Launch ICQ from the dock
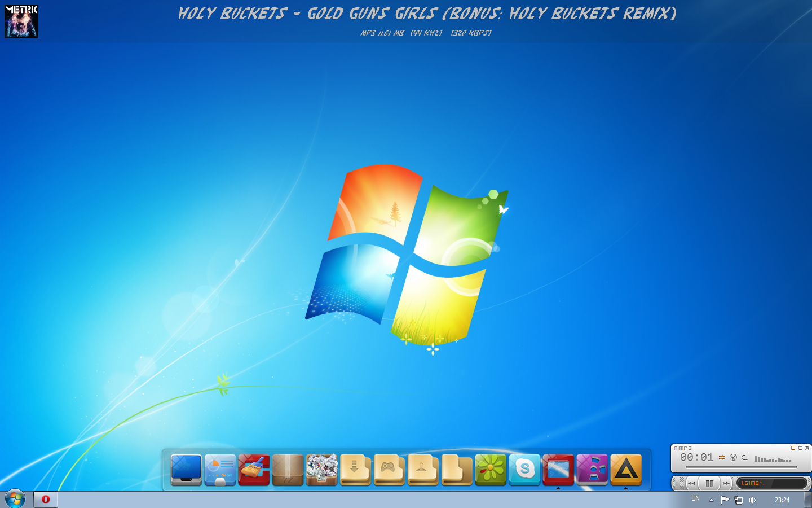 [491, 470]
